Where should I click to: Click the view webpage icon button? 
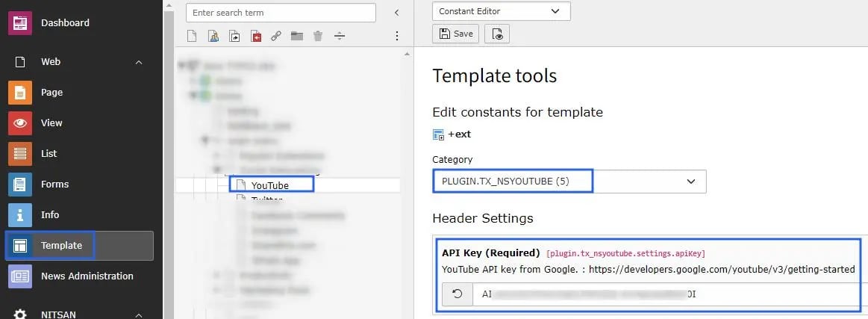(496, 34)
